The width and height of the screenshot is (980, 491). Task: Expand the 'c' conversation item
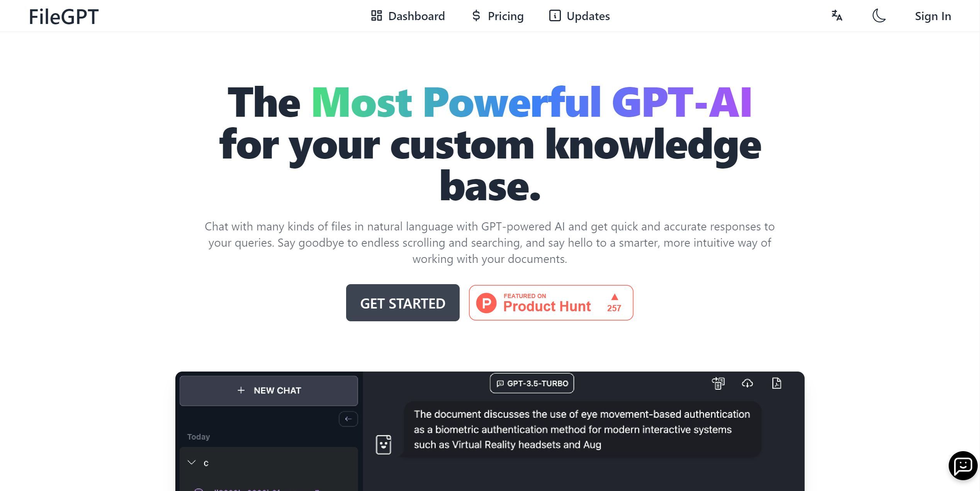click(191, 462)
